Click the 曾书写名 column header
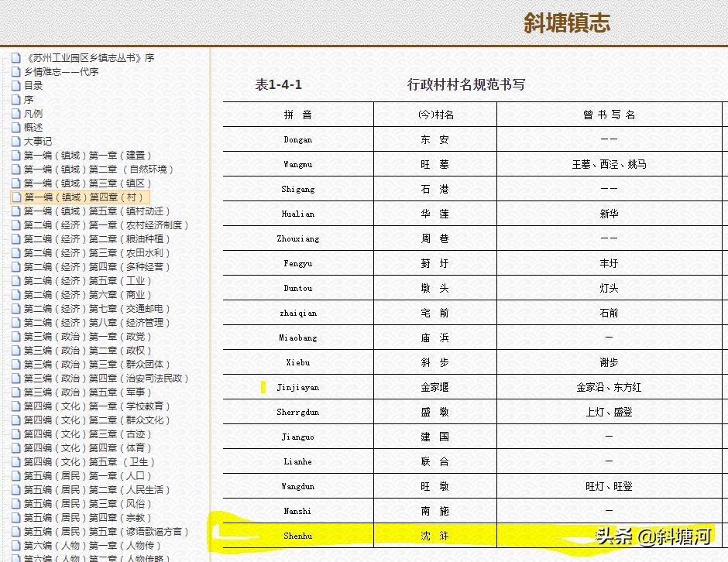 pos(609,114)
